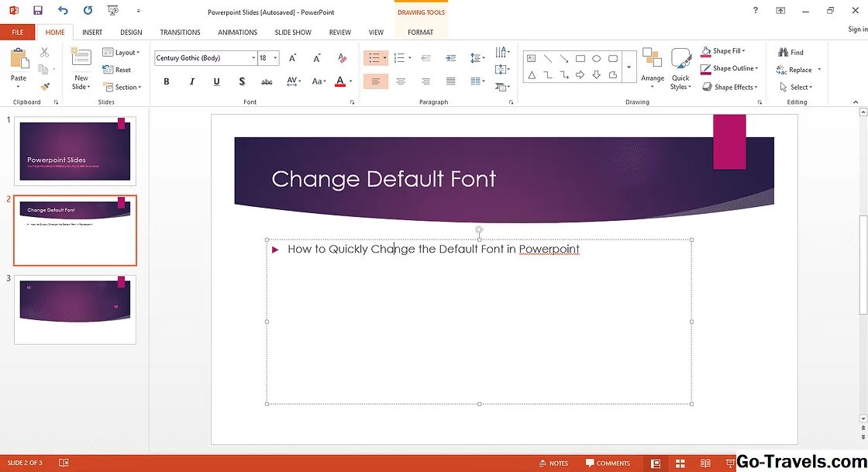Click the New Slide icon
Screen dimensions: 868x472
[x=81, y=59]
